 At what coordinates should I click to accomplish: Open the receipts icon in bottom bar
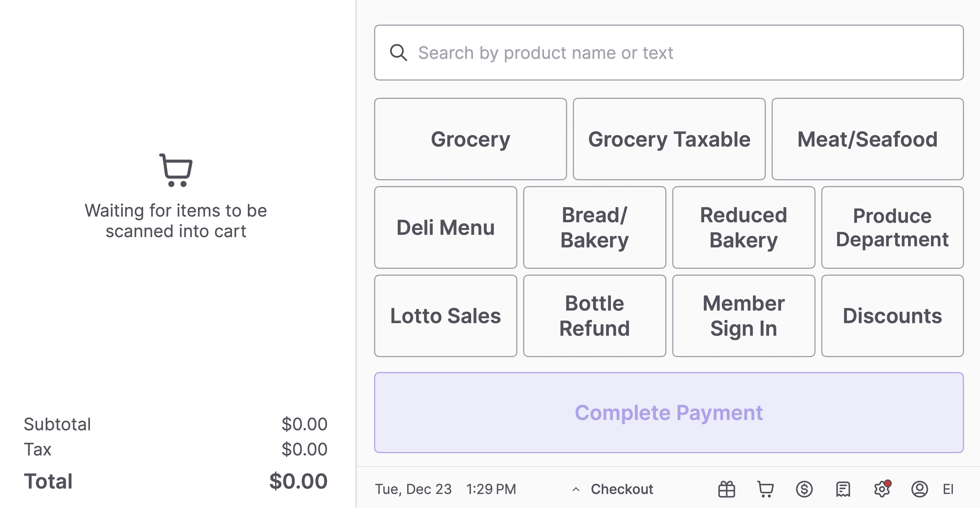(x=843, y=489)
